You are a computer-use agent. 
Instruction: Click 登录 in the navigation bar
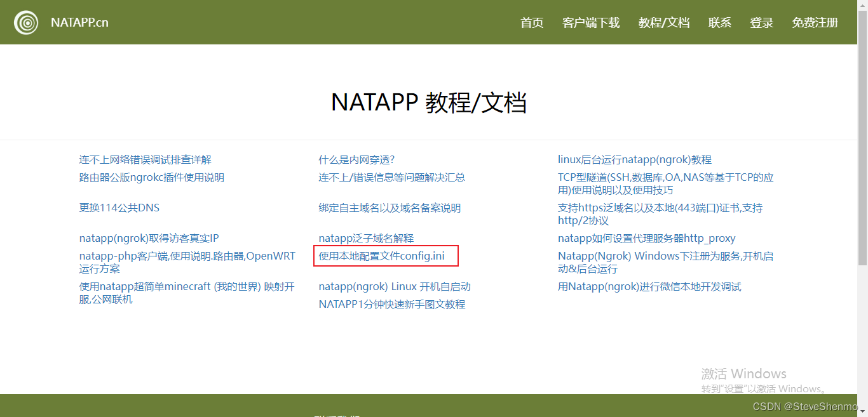click(762, 23)
